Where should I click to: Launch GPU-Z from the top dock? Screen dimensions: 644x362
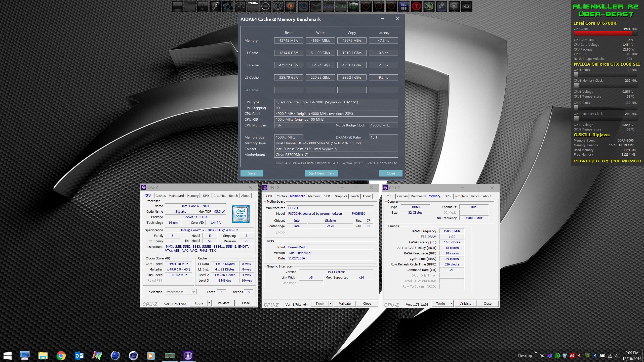(x=341, y=7)
